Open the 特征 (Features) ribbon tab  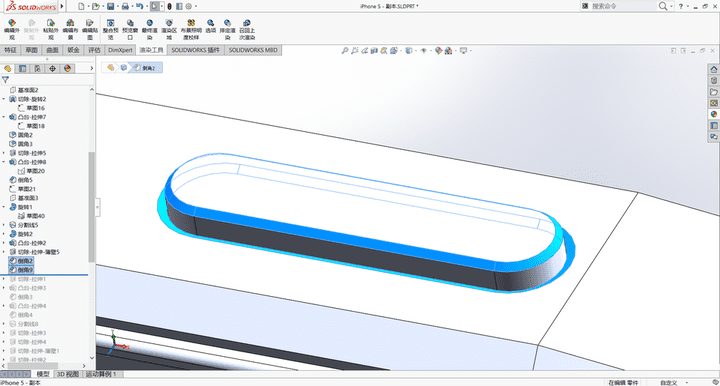click(10, 50)
